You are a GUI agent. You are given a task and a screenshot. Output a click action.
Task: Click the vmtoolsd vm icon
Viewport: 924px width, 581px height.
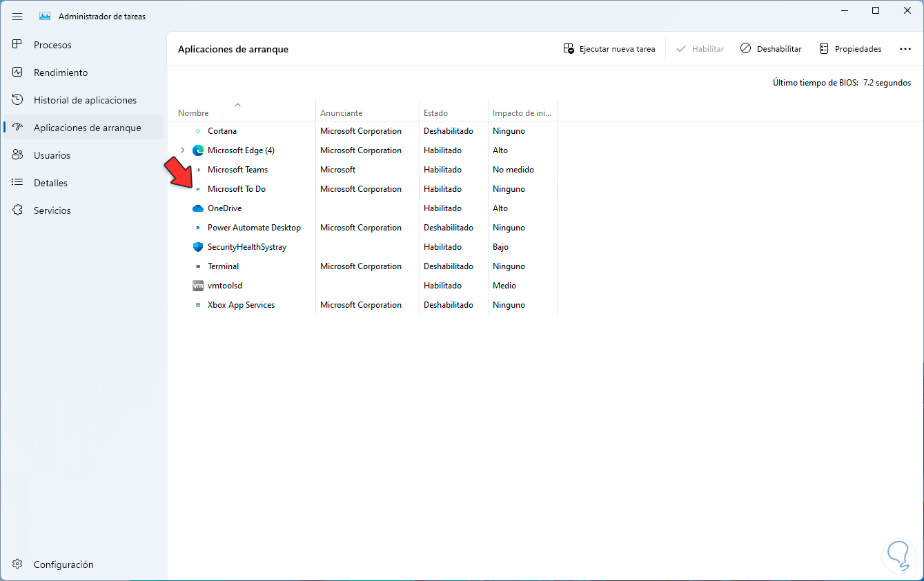198,286
